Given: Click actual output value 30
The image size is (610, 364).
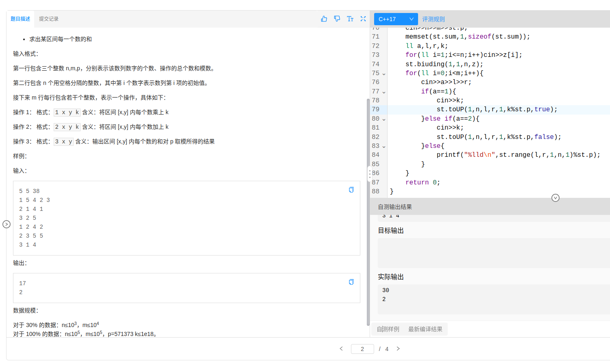Looking at the screenshot, I should pyautogui.click(x=386, y=290).
